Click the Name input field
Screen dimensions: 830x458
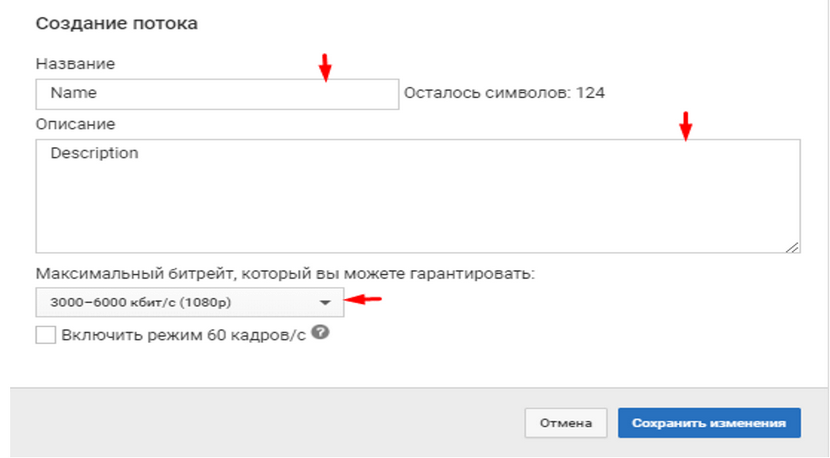(x=217, y=94)
